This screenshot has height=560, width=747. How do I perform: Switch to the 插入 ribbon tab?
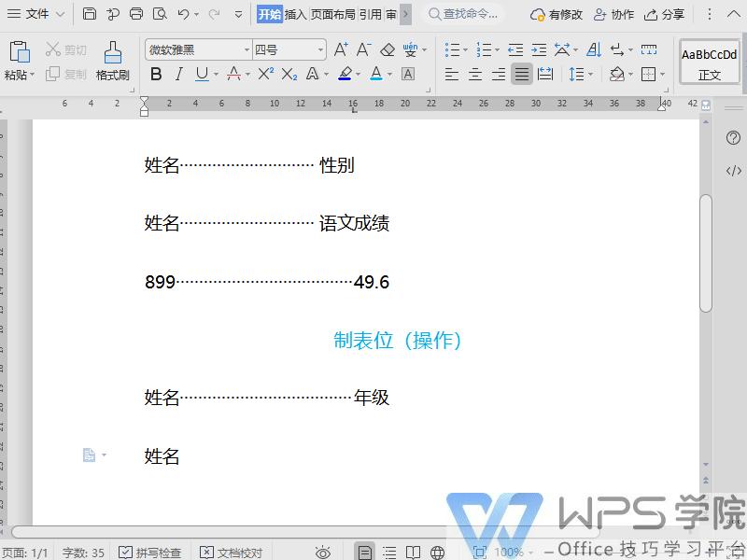click(x=297, y=14)
